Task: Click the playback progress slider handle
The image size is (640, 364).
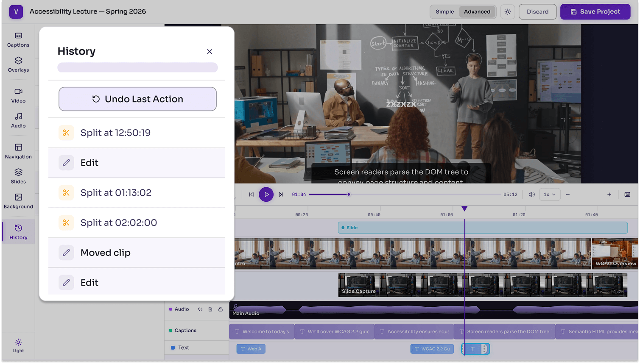Action: click(x=349, y=195)
